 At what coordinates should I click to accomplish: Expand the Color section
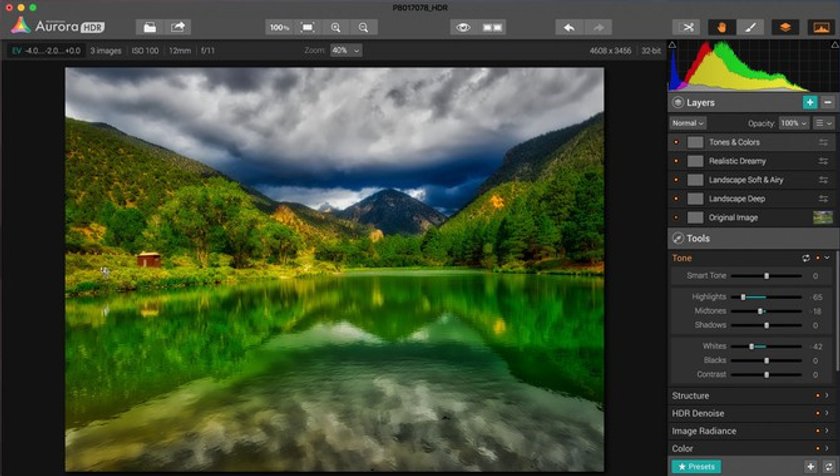752,449
